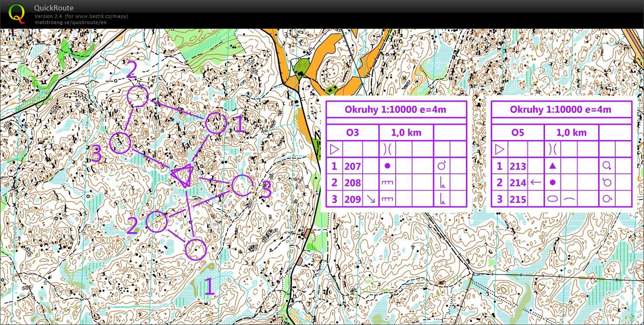
Task: Click control code 215 in the O5 table
Action: coord(518,199)
